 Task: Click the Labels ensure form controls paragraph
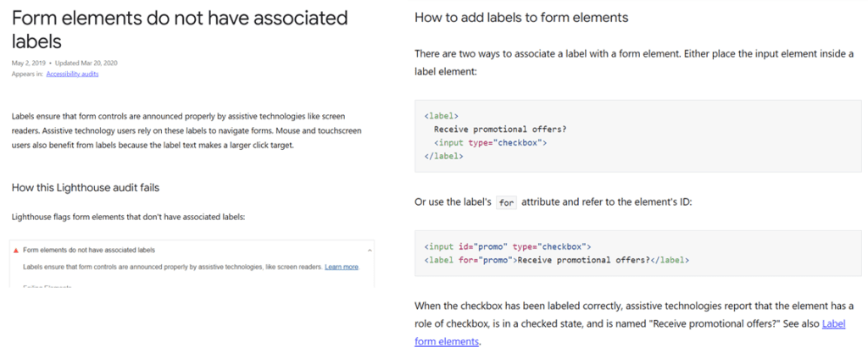(187, 132)
